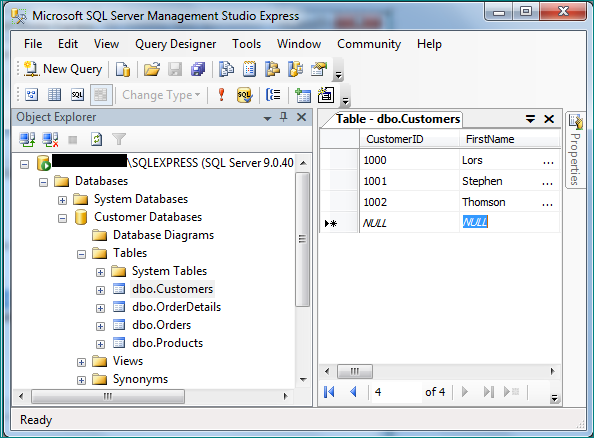Expand the dbo.OrderDetails table node

100,308
